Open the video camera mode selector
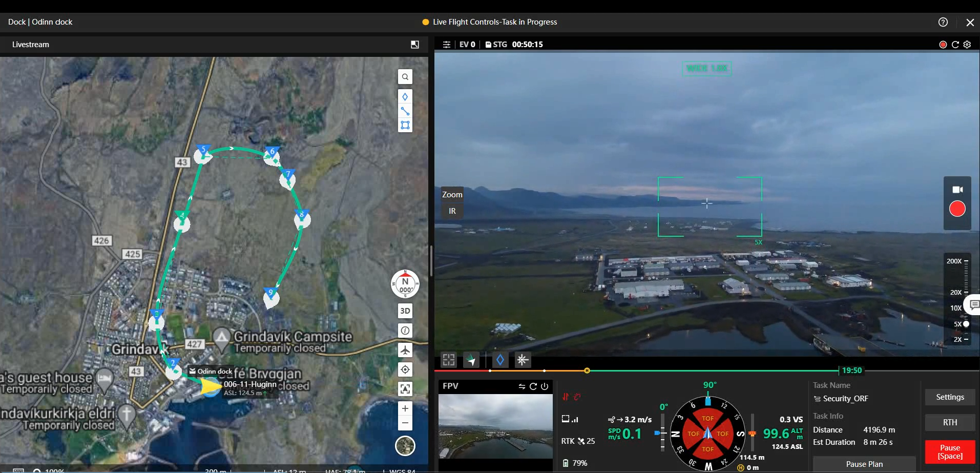The image size is (980, 473). 957,190
